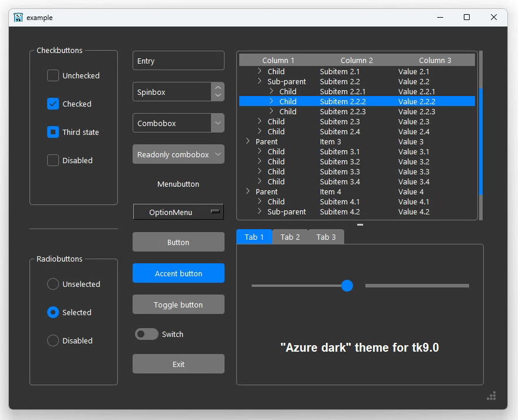Click the pane sash handle below treeview

tap(360, 224)
